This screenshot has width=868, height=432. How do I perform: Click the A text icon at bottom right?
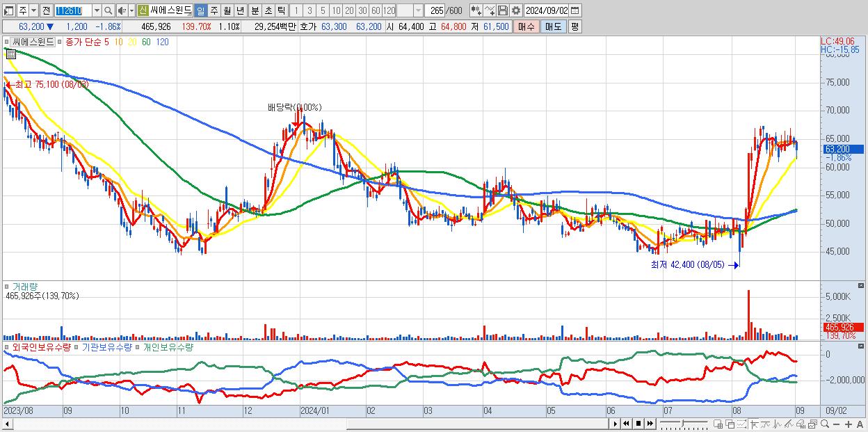[860, 424]
